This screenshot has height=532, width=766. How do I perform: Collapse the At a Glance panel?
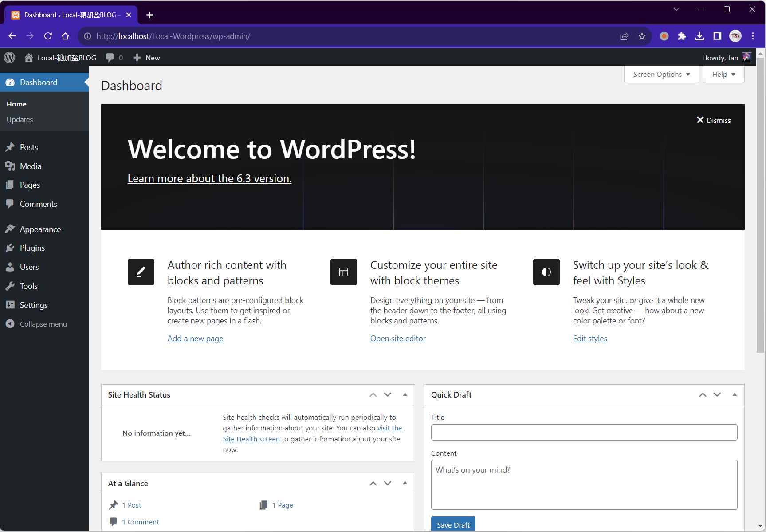[405, 483]
